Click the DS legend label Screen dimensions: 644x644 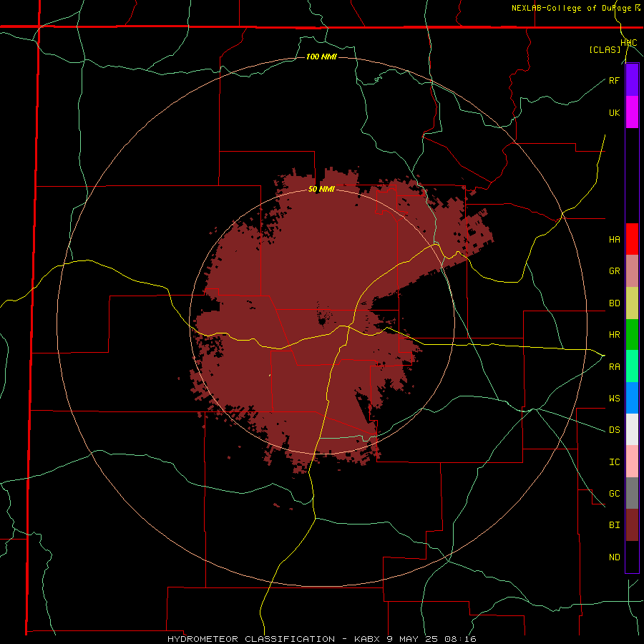tap(614, 430)
